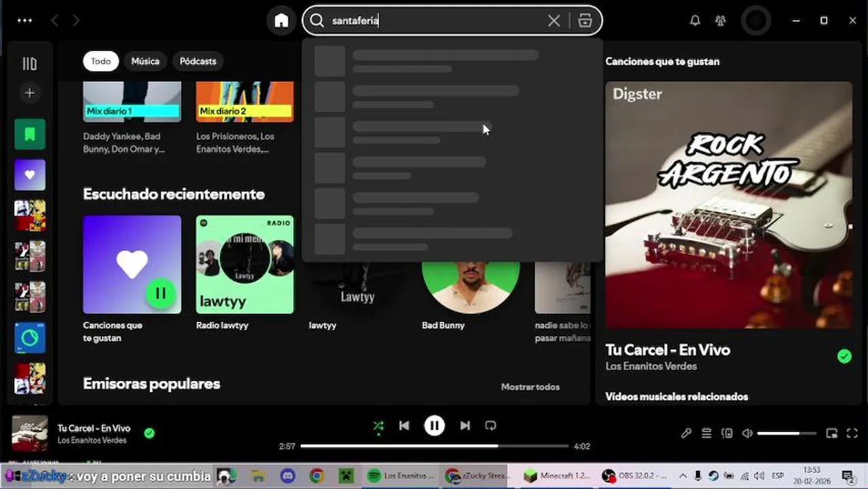Open Liked Songs heart in sidebar

pos(30,175)
